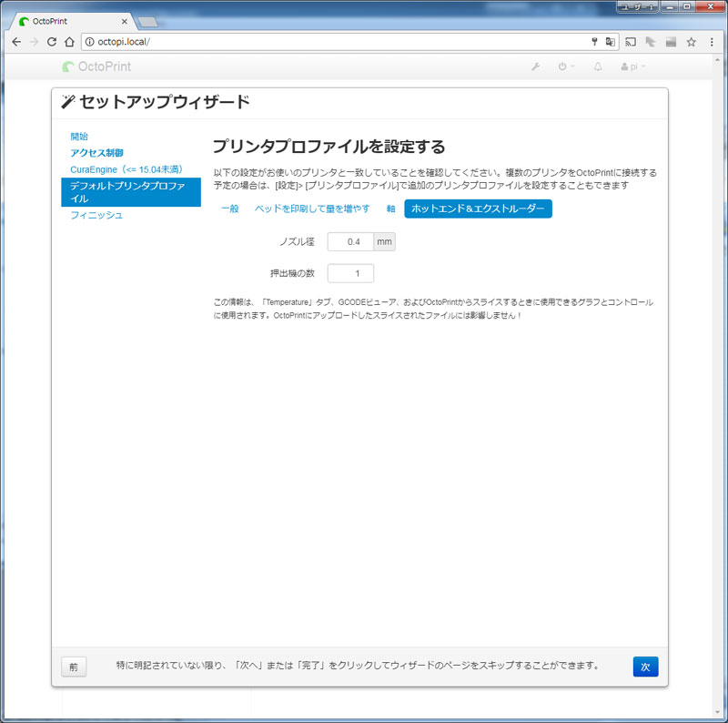Open the Chrome three-dot menu
Screen dimensions: 728x723
[712, 42]
